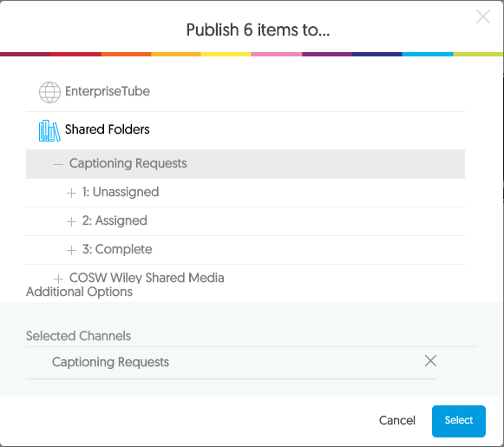The width and height of the screenshot is (504, 447).
Task: Expand the 3: Complete folder
Action: pos(71,250)
